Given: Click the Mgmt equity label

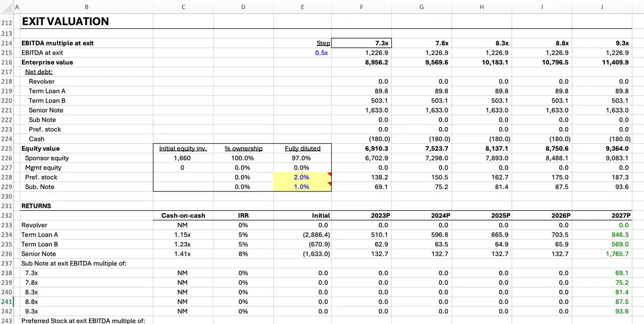Looking at the screenshot, I should [x=43, y=168].
